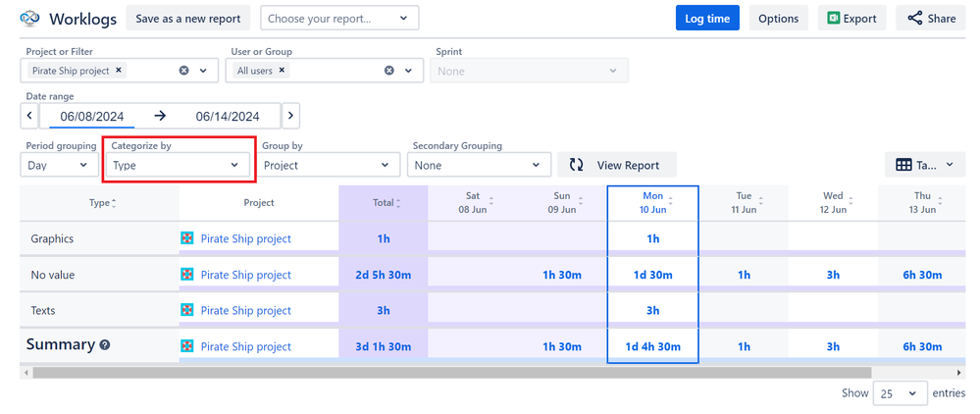Click the Worklogs cloud logo icon
Viewport: 980px width, 414px height.
(x=29, y=18)
